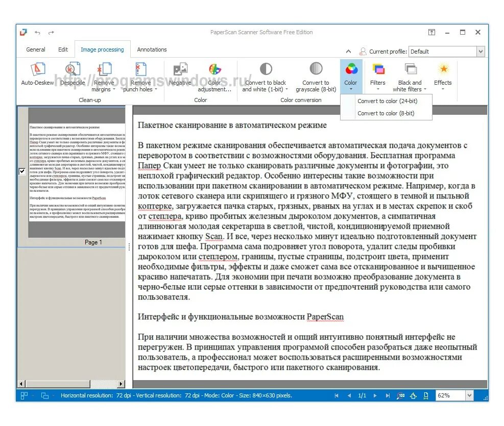Image resolution: width=504 pixels, height=426 pixels.
Task: Open the Annotations tab
Action: click(x=152, y=49)
